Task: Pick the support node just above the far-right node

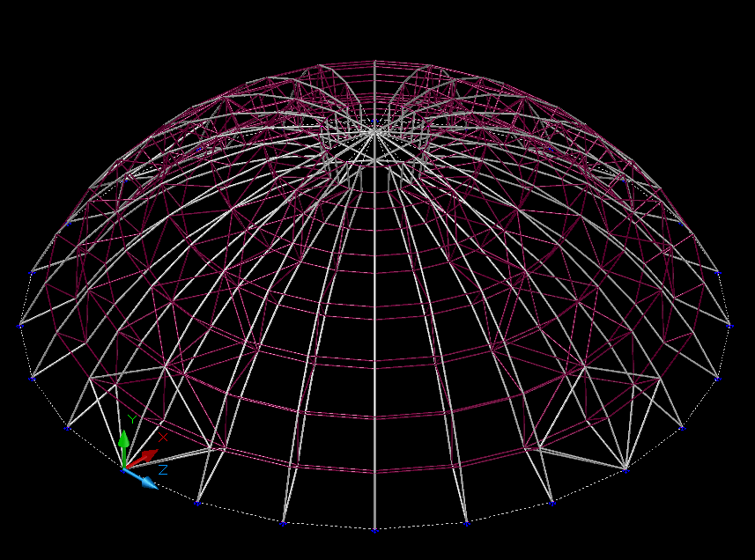Action: coord(717,274)
